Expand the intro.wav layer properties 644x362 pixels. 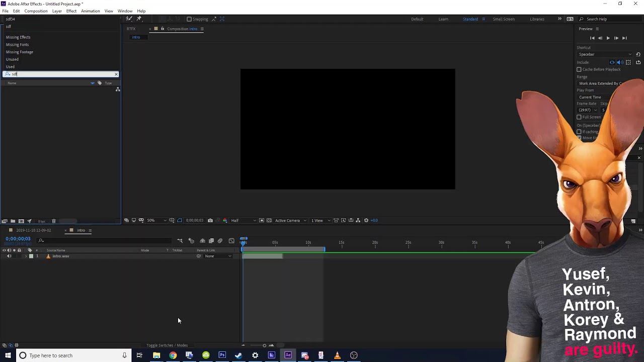coord(26,256)
